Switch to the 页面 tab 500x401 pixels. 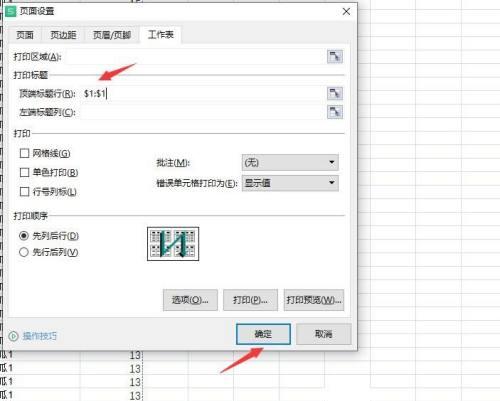pos(25,35)
